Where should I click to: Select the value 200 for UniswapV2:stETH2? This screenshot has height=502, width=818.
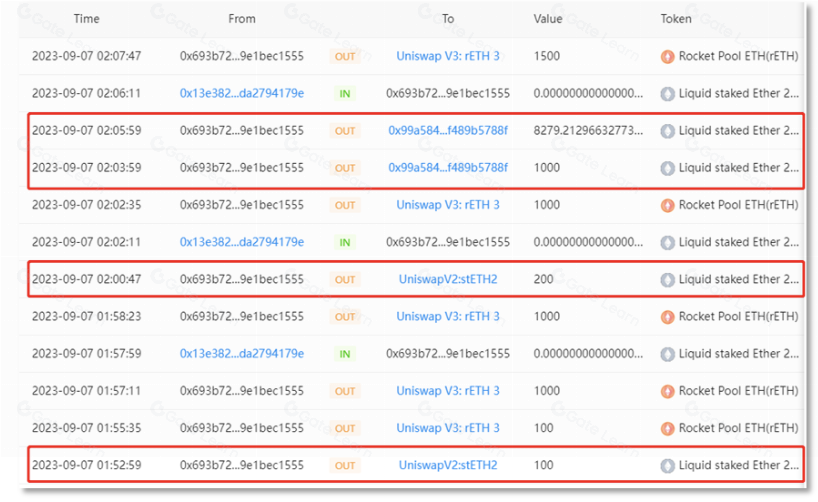543,279
